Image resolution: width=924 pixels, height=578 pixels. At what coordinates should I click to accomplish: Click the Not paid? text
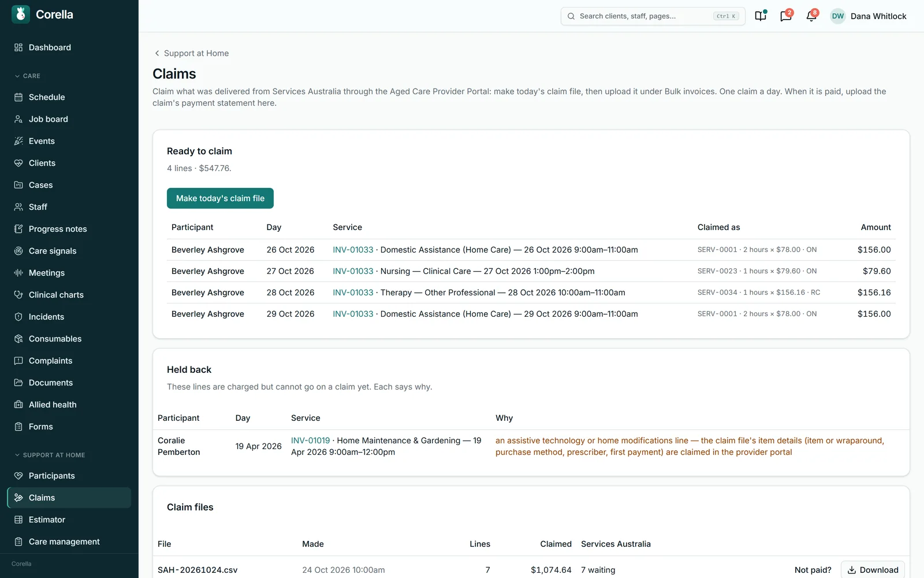click(813, 570)
